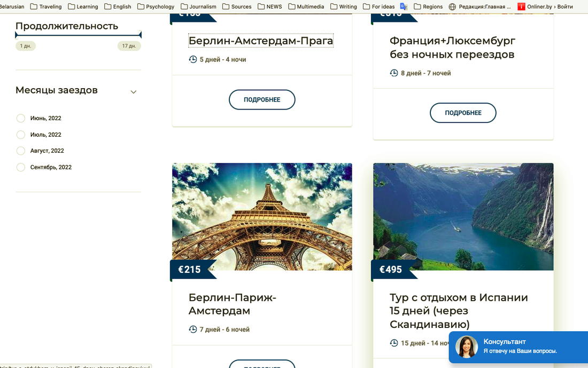Click the Продолжительность heading
The width and height of the screenshot is (588, 368).
(67, 26)
